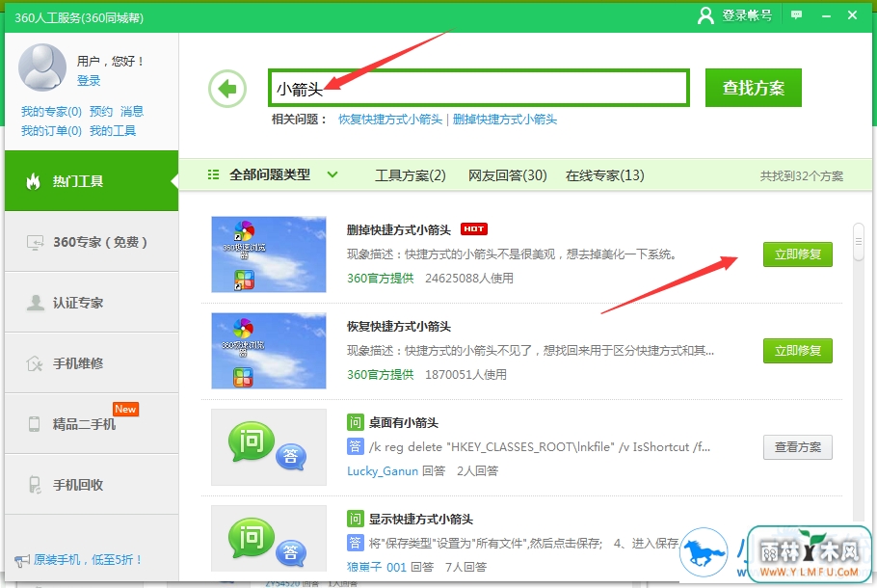This screenshot has width=877, height=588.
Task: Click the 问 icon before 桌面有小箭头
Action: [x=356, y=422]
